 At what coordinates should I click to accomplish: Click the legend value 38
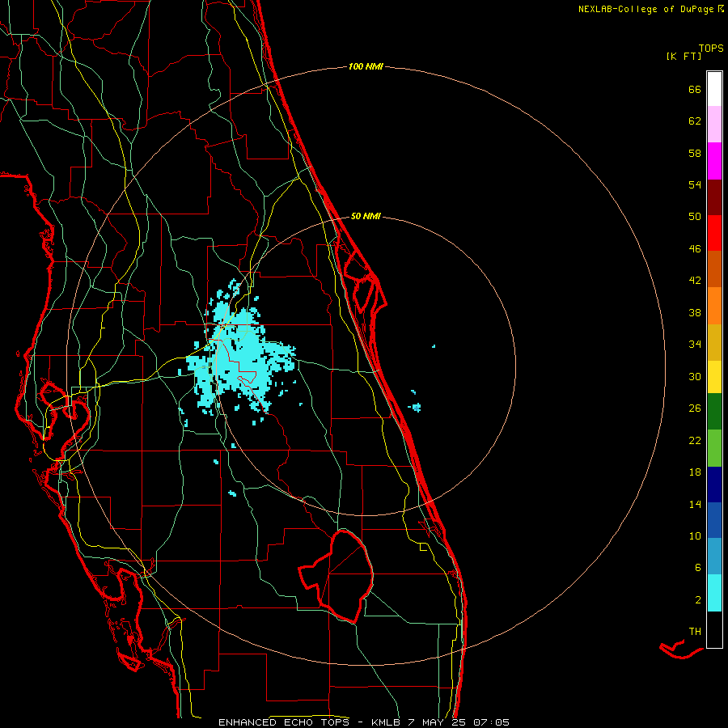695,312
